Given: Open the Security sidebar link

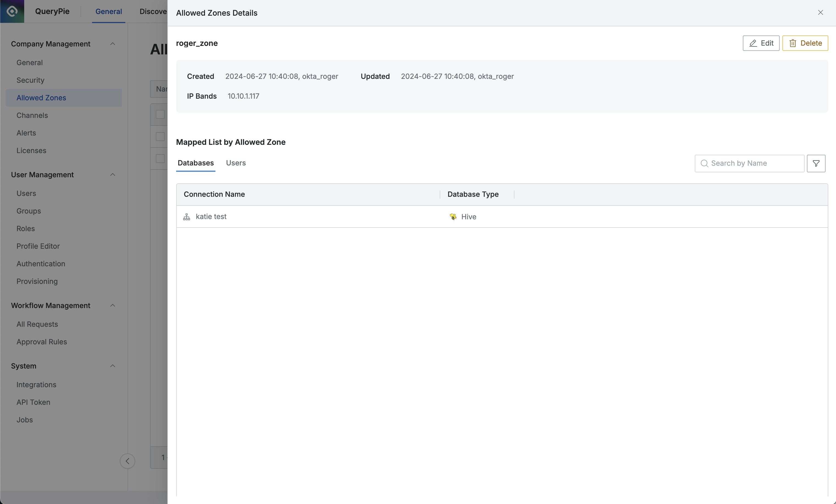Looking at the screenshot, I should pos(30,80).
